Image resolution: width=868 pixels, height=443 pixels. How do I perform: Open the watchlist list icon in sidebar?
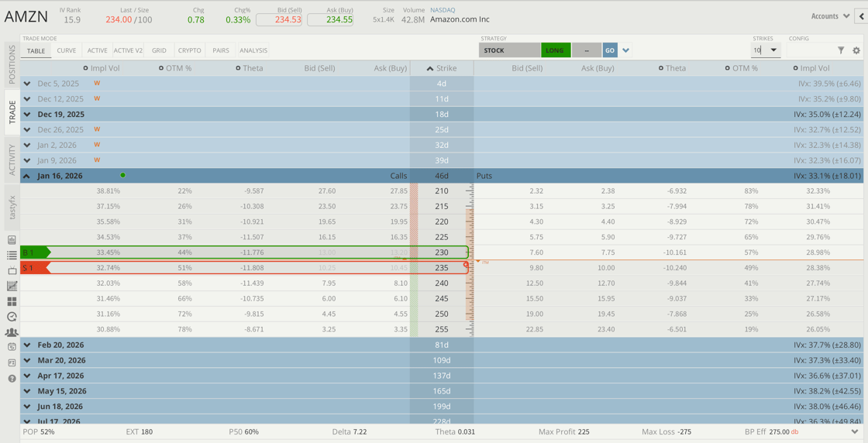coord(12,256)
